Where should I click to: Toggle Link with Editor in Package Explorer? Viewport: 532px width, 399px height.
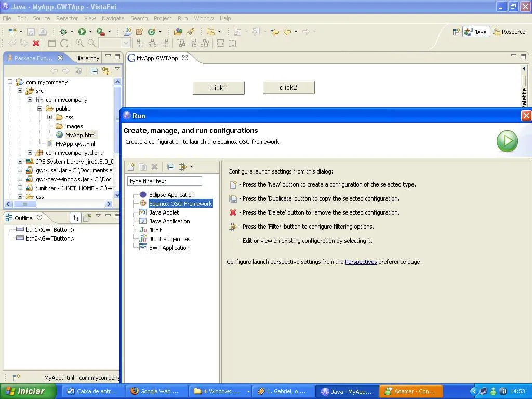click(106, 71)
